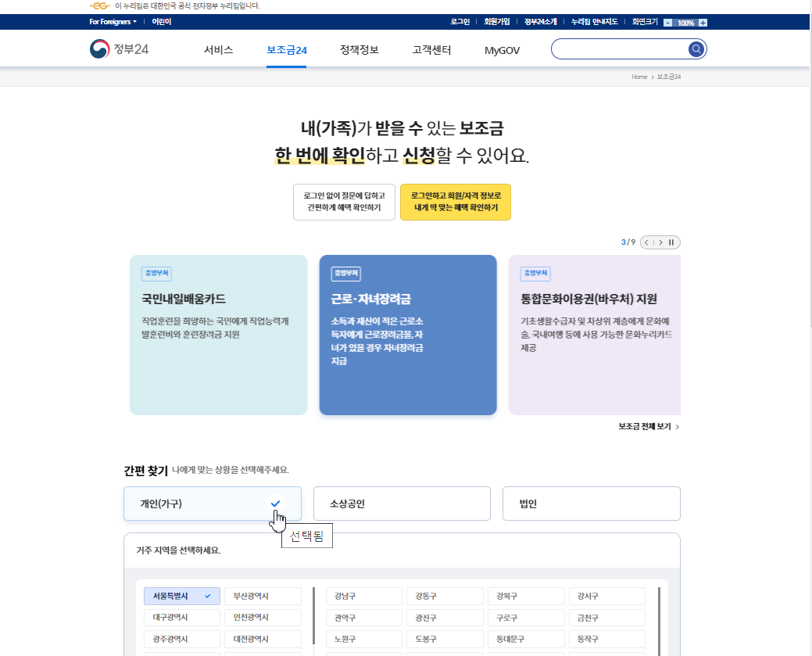Toggle the 부산광역시 region selection
Screen dimensions: 812x656
tap(263, 596)
